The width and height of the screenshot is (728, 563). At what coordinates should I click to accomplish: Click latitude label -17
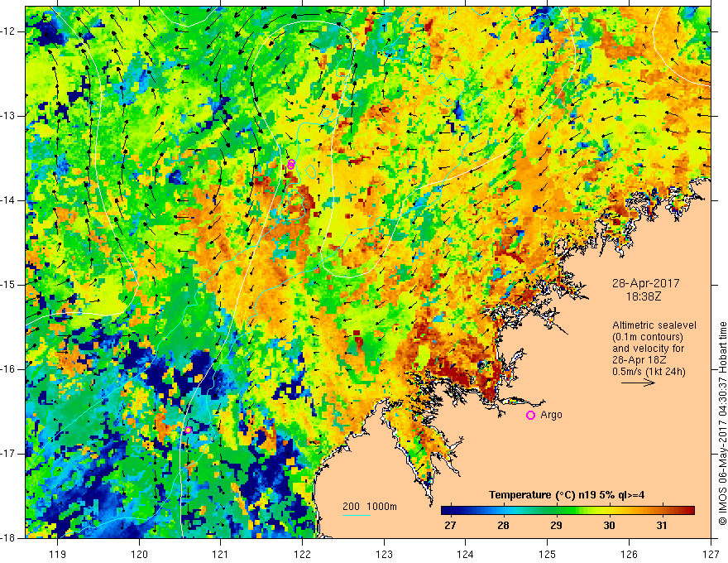tap(8, 454)
